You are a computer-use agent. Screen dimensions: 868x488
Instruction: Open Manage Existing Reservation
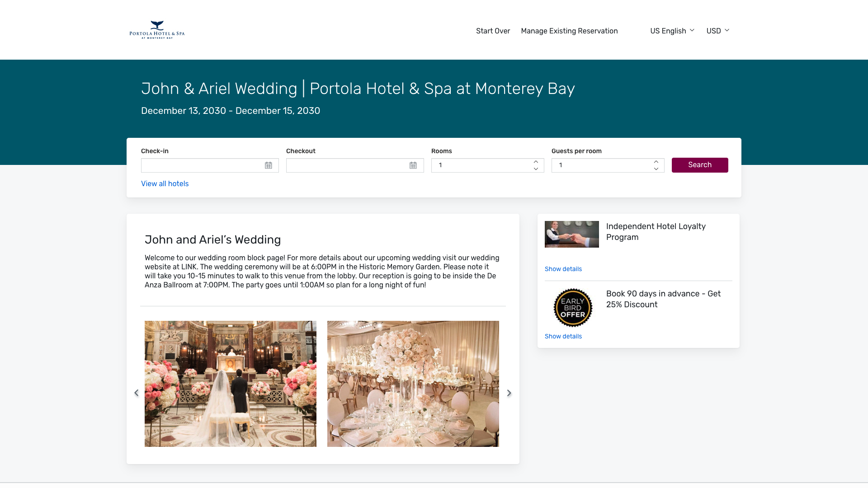pyautogui.click(x=569, y=31)
